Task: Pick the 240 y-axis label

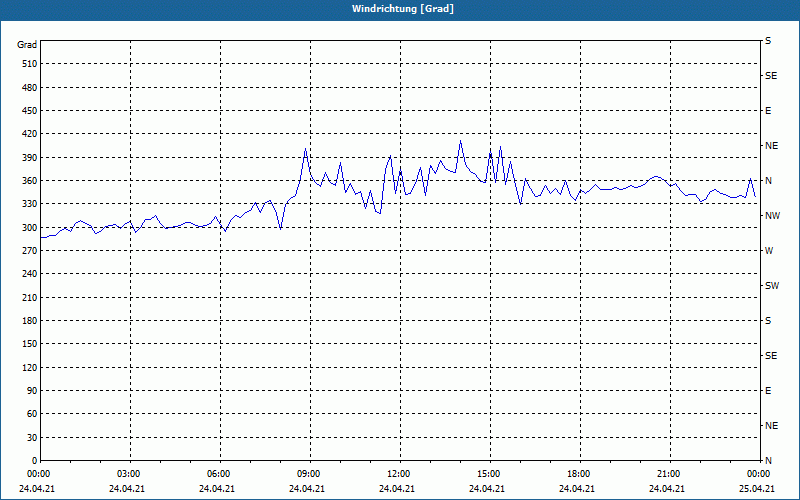Action: pyautogui.click(x=30, y=274)
